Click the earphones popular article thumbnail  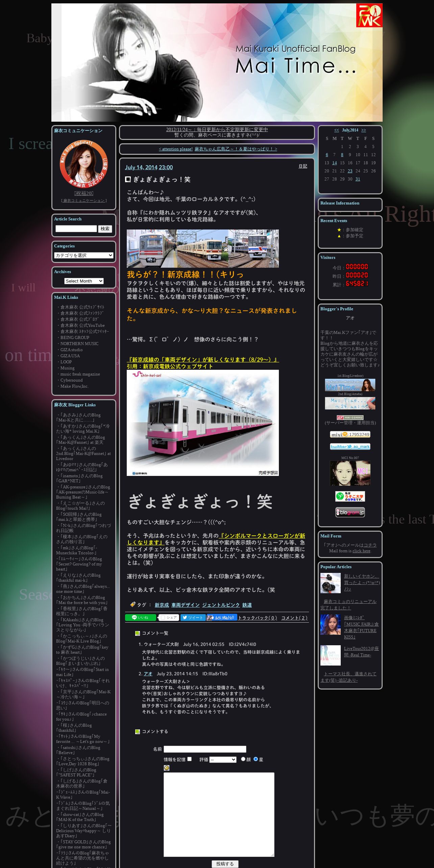click(x=331, y=583)
